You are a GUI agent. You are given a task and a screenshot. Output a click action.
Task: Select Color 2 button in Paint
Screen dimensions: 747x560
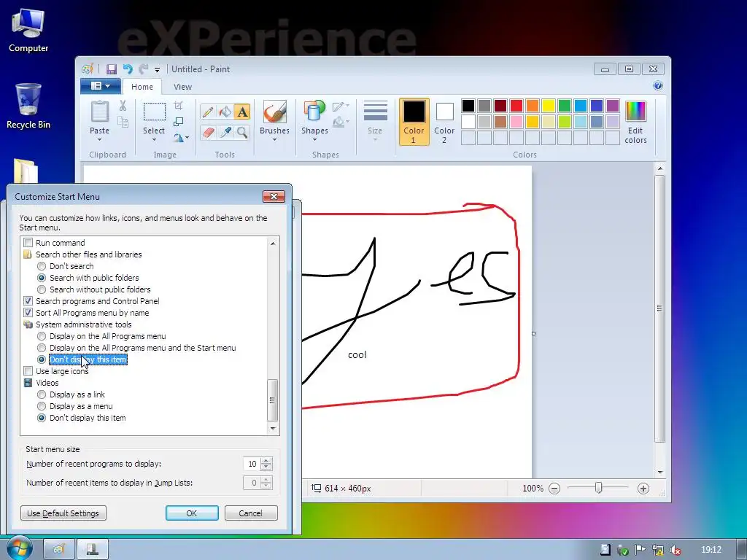click(444, 122)
